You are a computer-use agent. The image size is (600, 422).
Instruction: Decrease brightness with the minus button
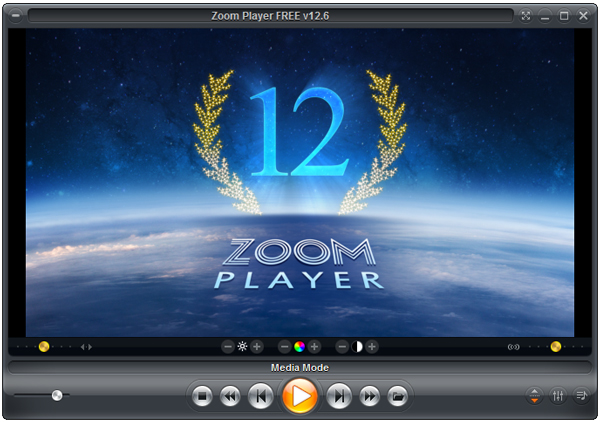(228, 347)
